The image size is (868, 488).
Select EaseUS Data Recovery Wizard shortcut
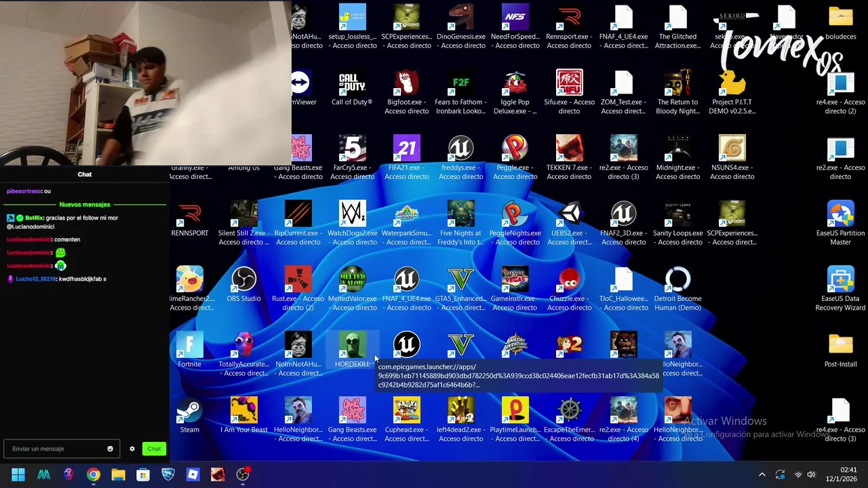pyautogui.click(x=840, y=289)
